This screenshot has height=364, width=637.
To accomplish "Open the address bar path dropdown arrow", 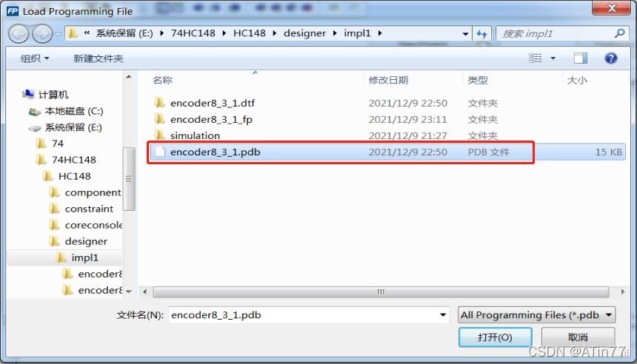I will [466, 34].
